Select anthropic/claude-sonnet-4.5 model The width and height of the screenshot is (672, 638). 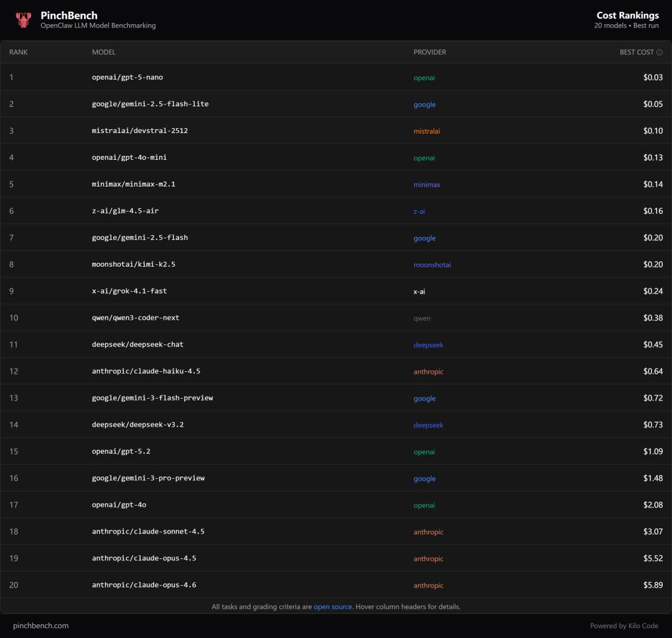click(148, 532)
